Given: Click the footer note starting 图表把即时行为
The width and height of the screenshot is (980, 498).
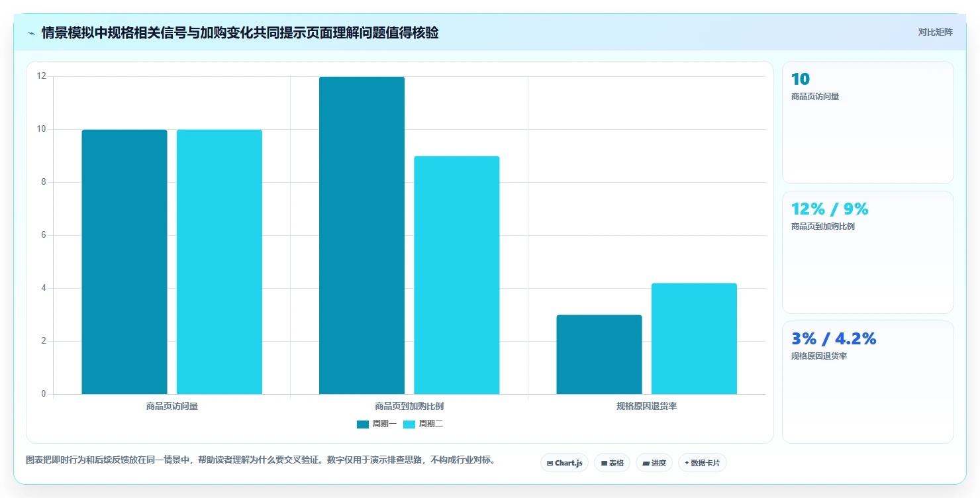Looking at the screenshot, I should click(x=260, y=460).
